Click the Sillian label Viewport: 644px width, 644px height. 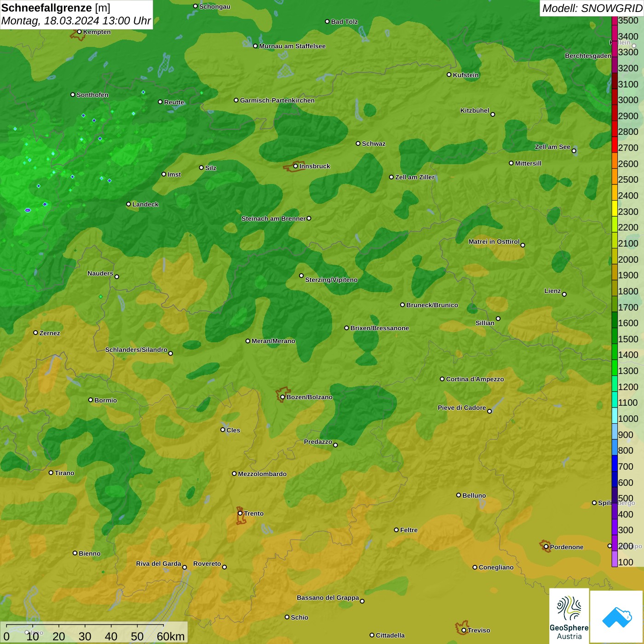click(x=485, y=323)
